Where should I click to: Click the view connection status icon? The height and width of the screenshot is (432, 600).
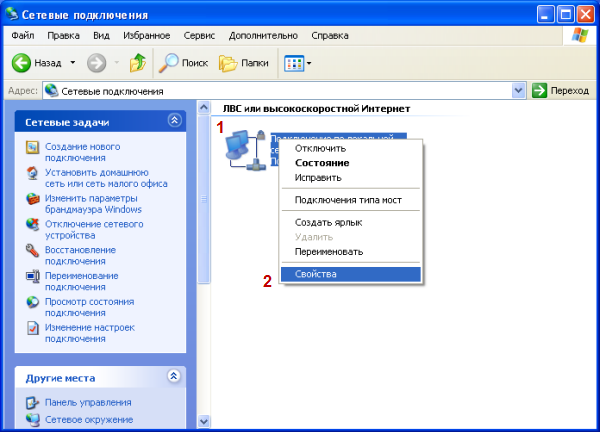(x=32, y=302)
